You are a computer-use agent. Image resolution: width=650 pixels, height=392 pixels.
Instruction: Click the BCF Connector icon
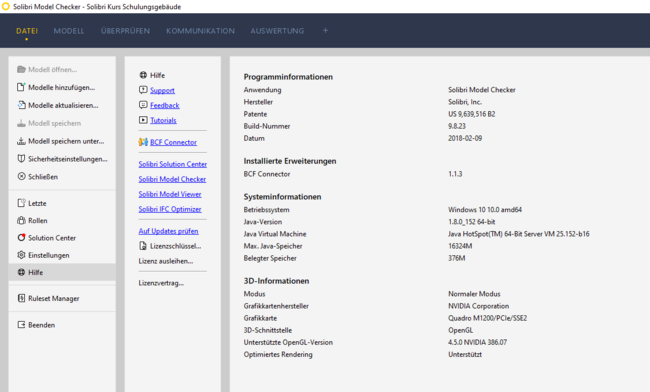(143, 142)
